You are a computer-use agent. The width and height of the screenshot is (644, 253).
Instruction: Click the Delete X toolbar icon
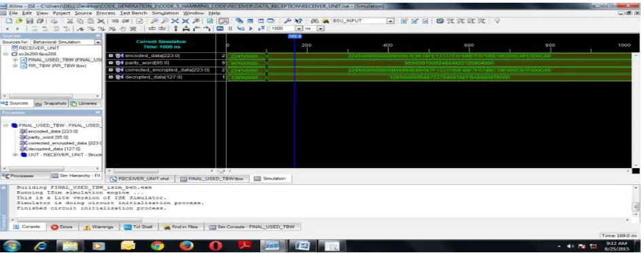101,20
